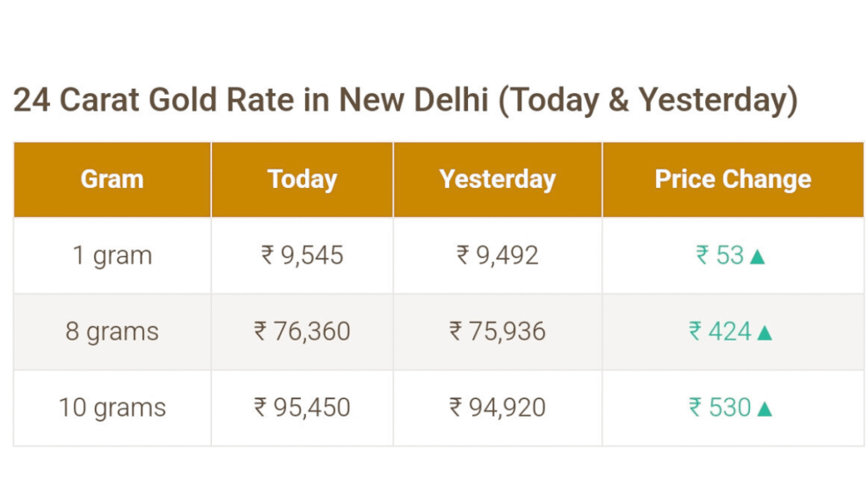
Task: Click the rupee symbol before 95,450
Action: 260,408
